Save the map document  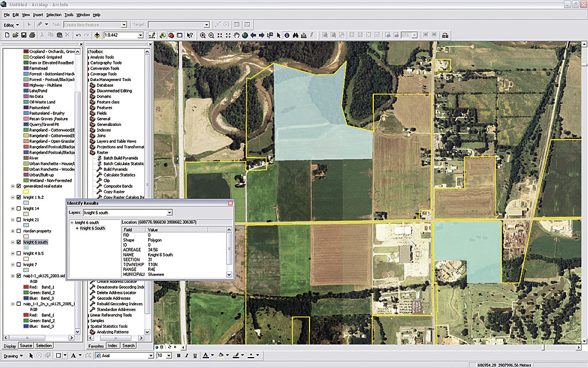[24, 35]
